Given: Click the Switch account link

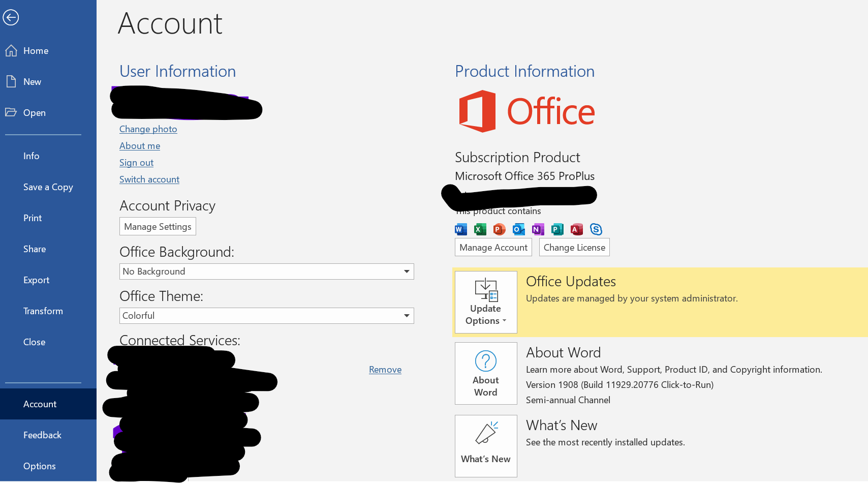Looking at the screenshot, I should click(x=149, y=179).
